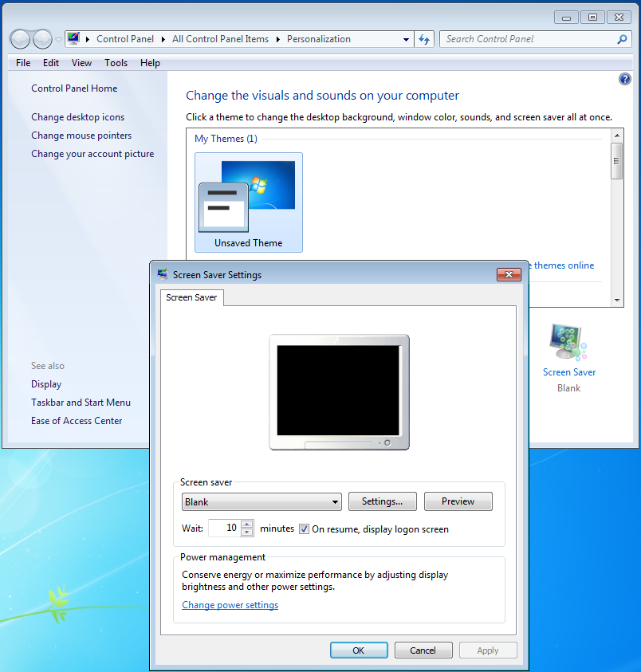641x672 pixels.
Task: Open the View menu
Action: pyautogui.click(x=81, y=63)
